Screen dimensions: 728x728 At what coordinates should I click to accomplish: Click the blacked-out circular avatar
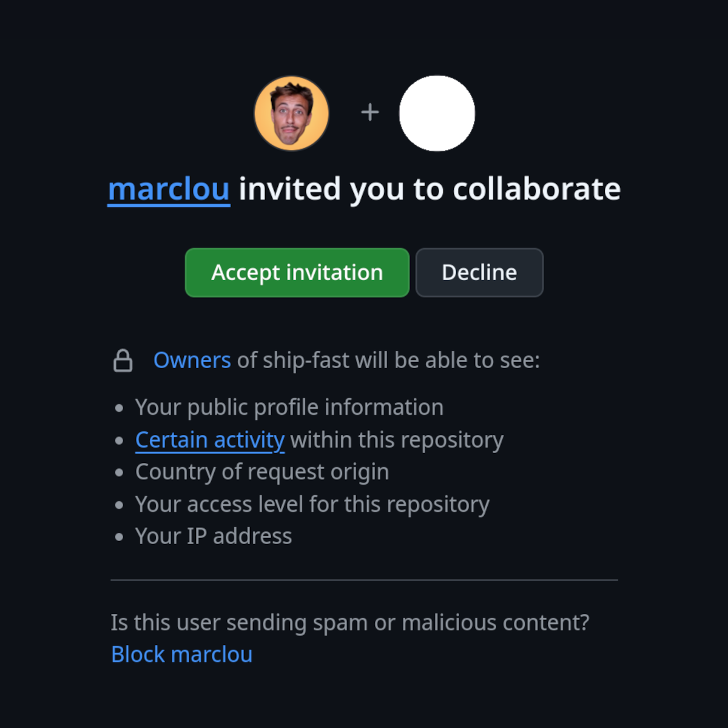pyautogui.click(x=437, y=113)
